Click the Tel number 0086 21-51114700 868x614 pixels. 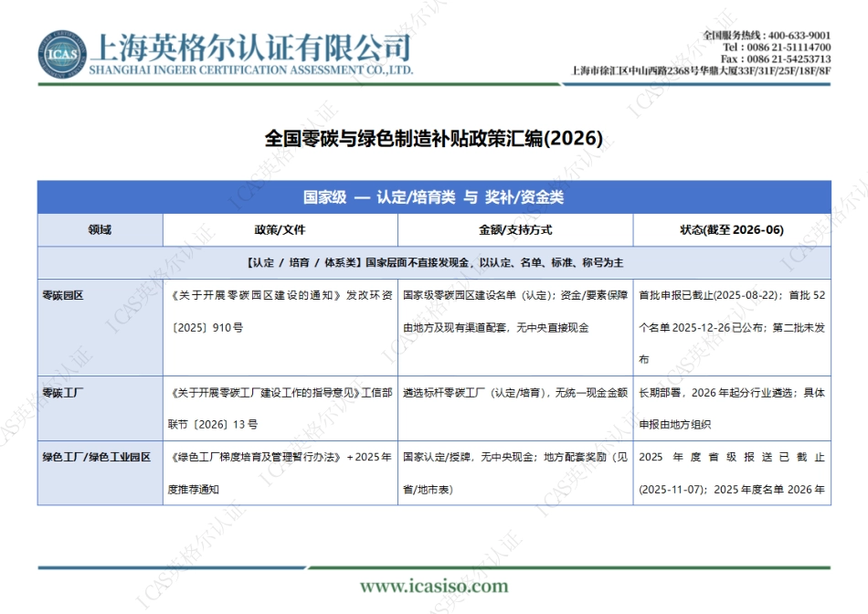[x=789, y=48]
